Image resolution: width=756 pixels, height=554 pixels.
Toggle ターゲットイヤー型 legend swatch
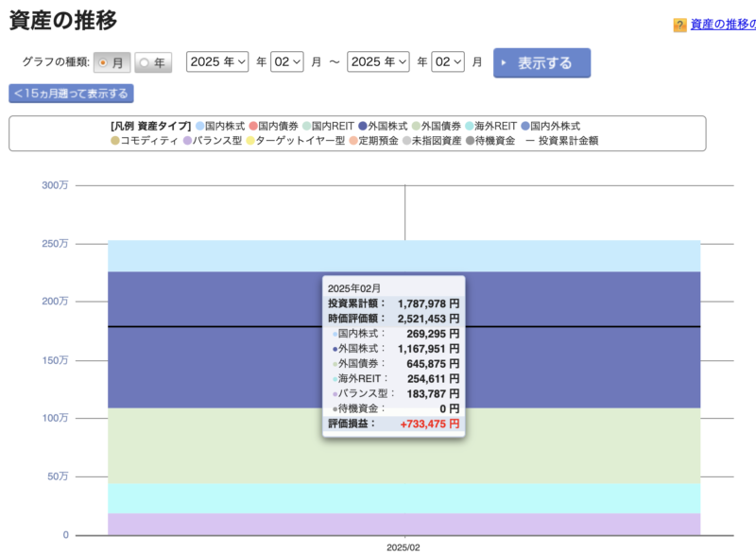coord(250,141)
